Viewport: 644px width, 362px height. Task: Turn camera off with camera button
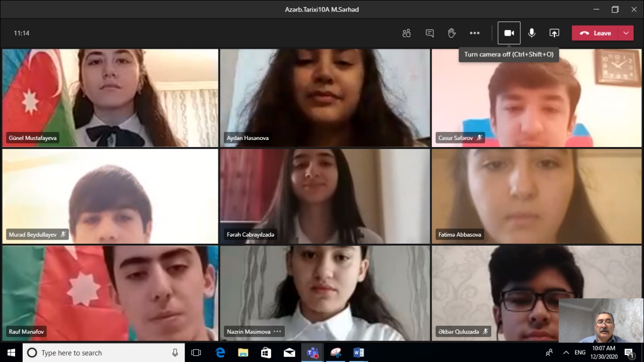coord(509,33)
